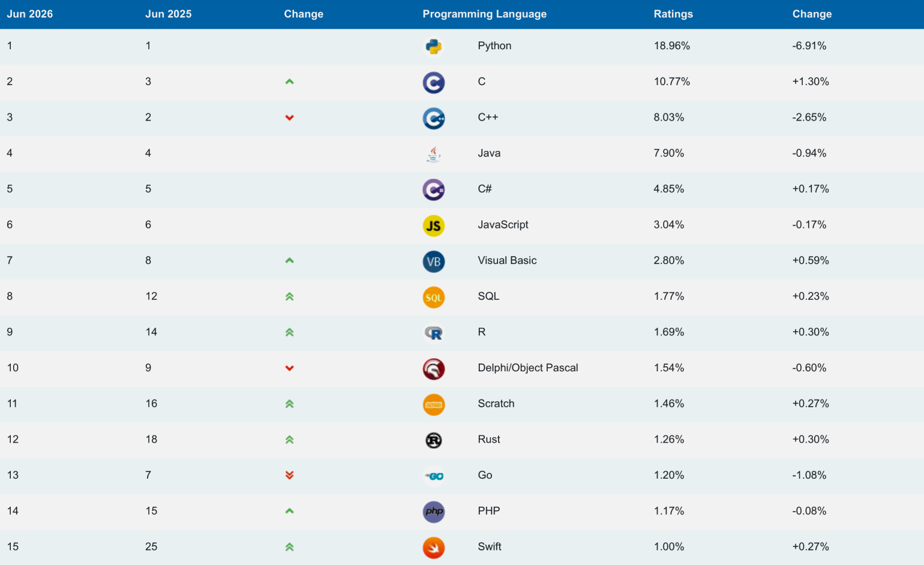924x565 pixels.
Task: Select the PHP purple icon
Action: [433, 512]
